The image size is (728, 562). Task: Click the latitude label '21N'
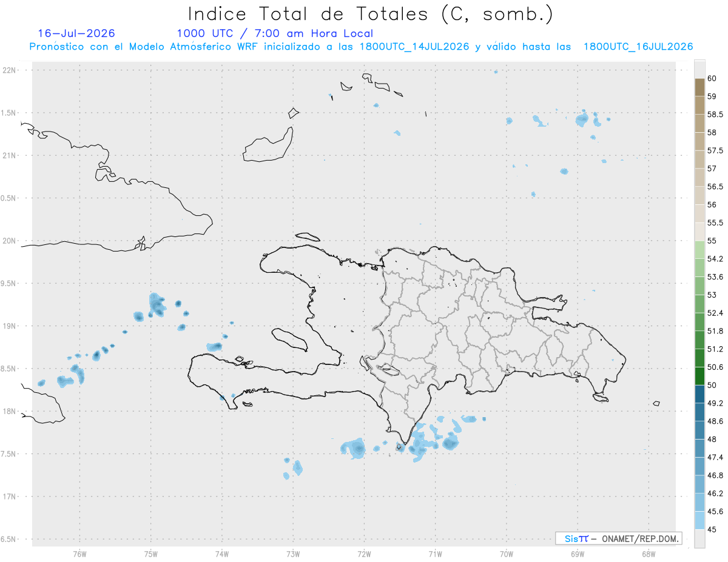[x=8, y=155]
